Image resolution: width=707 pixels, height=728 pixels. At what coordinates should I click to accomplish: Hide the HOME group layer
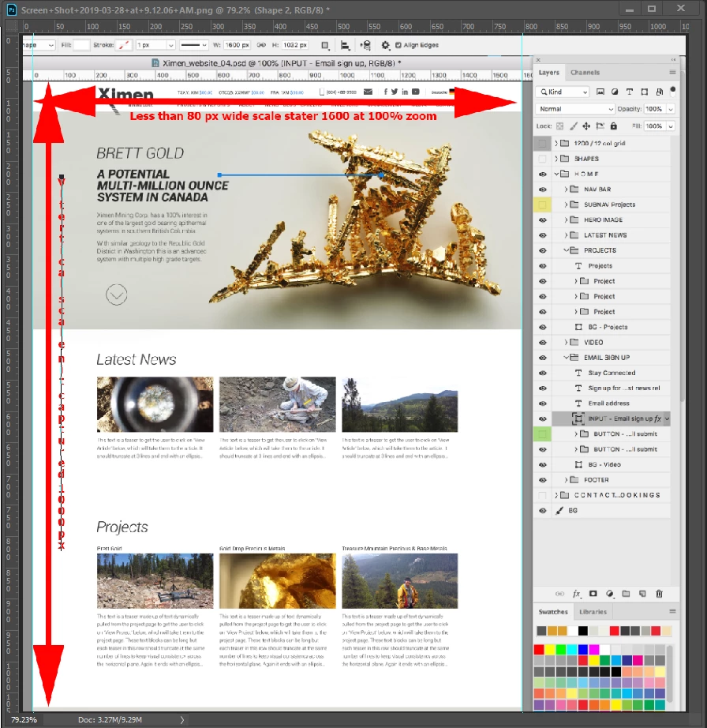pos(542,174)
